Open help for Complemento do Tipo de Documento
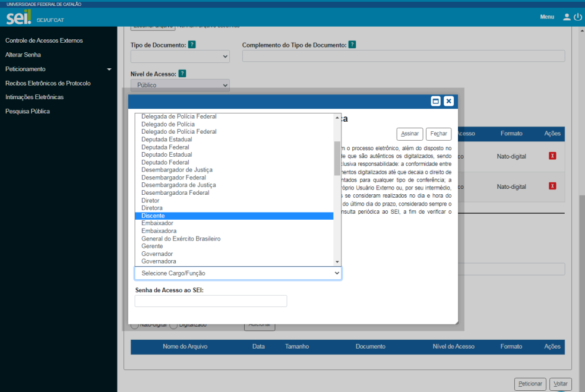The height and width of the screenshot is (392, 585). (352, 45)
